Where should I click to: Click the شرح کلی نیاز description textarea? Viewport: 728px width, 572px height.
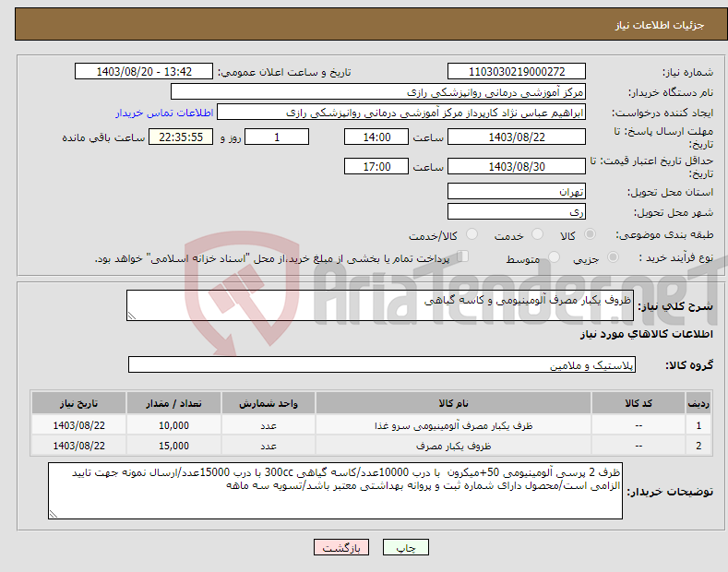point(380,305)
